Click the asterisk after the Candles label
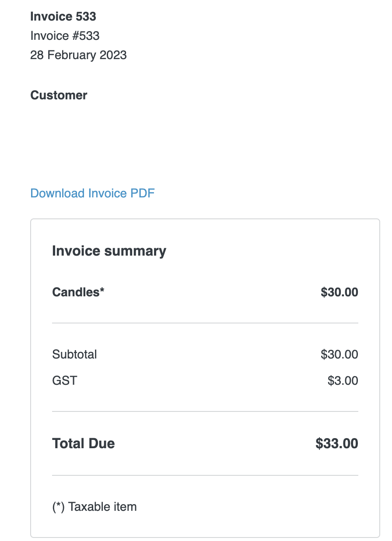The width and height of the screenshot is (392, 541). pos(102,291)
